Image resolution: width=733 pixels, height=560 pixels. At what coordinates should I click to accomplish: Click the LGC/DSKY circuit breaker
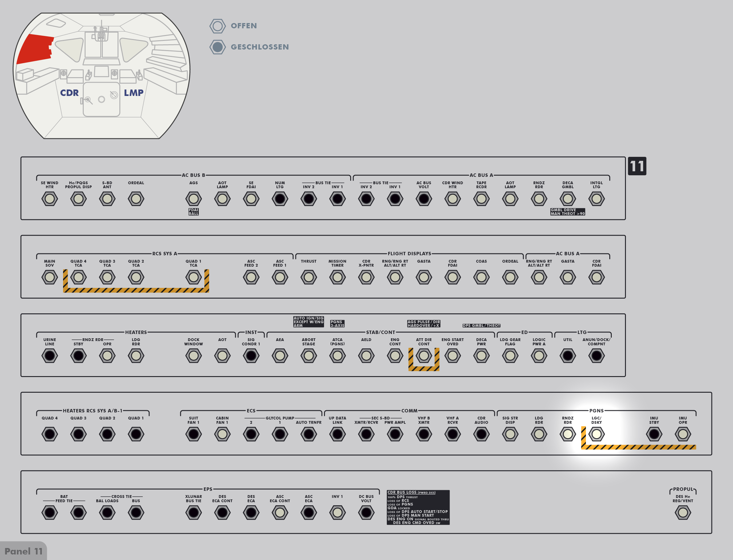pos(596,434)
